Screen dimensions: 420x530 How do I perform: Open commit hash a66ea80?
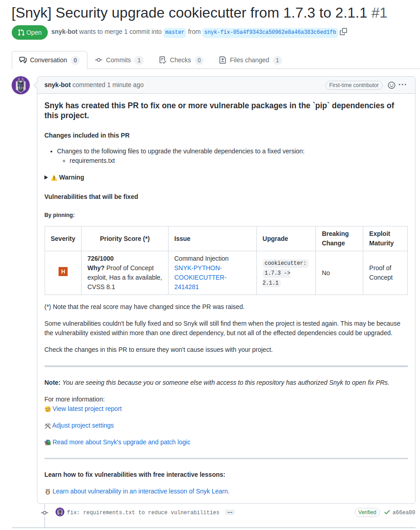coord(404,512)
